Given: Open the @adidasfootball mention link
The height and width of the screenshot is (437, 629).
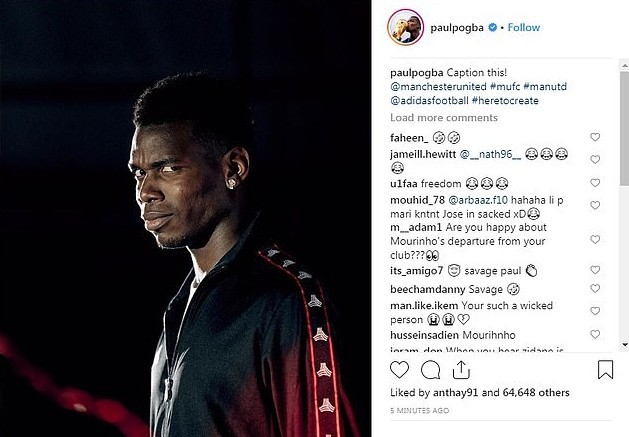Looking at the screenshot, I should pyautogui.click(x=429, y=100).
